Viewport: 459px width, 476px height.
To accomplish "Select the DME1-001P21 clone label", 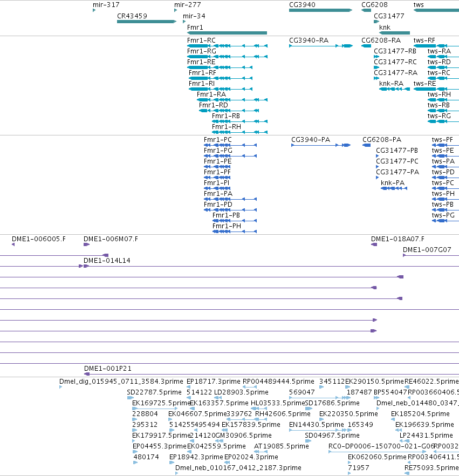I will click(108, 369).
